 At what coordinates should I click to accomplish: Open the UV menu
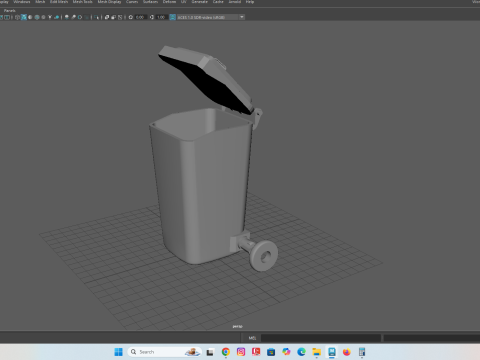pos(184,2)
